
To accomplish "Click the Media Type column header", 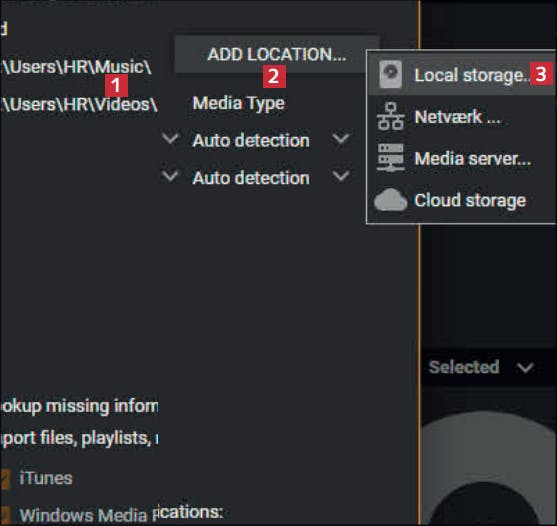I will [238, 104].
